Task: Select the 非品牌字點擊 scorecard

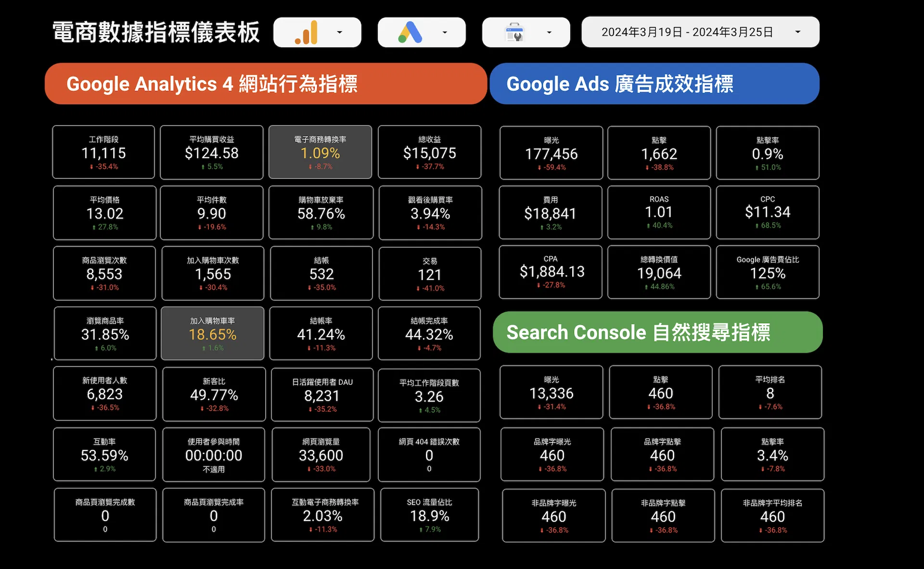Action: (x=663, y=515)
